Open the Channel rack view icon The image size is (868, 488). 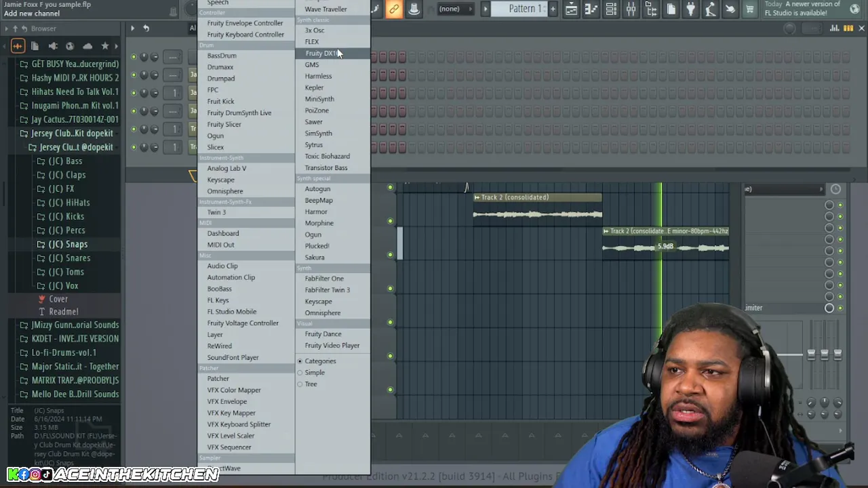pos(611,9)
